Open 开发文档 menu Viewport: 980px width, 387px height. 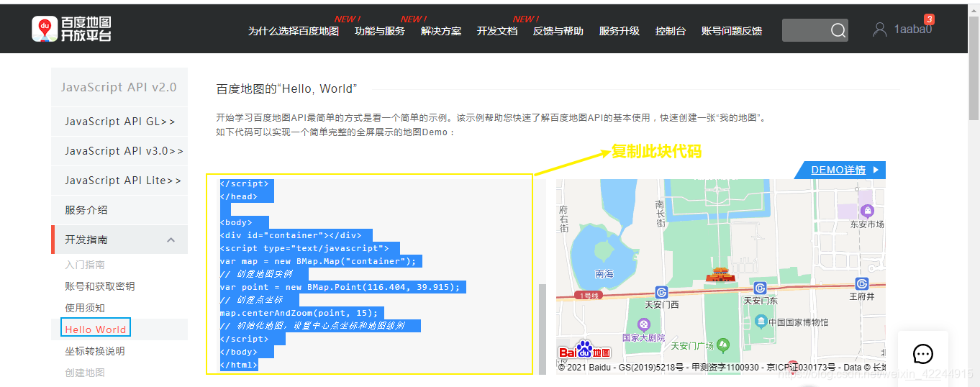tap(497, 31)
